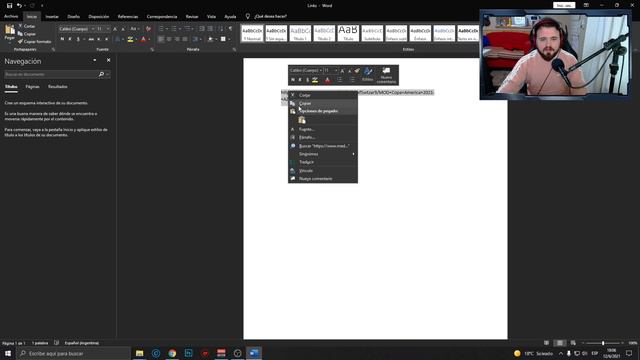Open Párrafo... from the context menu
This screenshot has width=640, height=360.
pyautogui.click(x=323, y=138)
